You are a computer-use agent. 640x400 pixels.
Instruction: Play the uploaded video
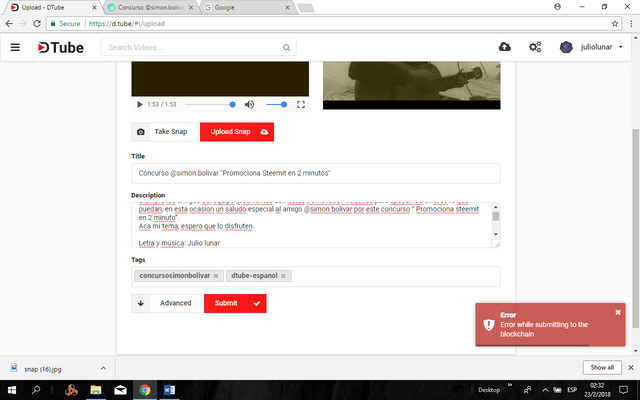140,104
